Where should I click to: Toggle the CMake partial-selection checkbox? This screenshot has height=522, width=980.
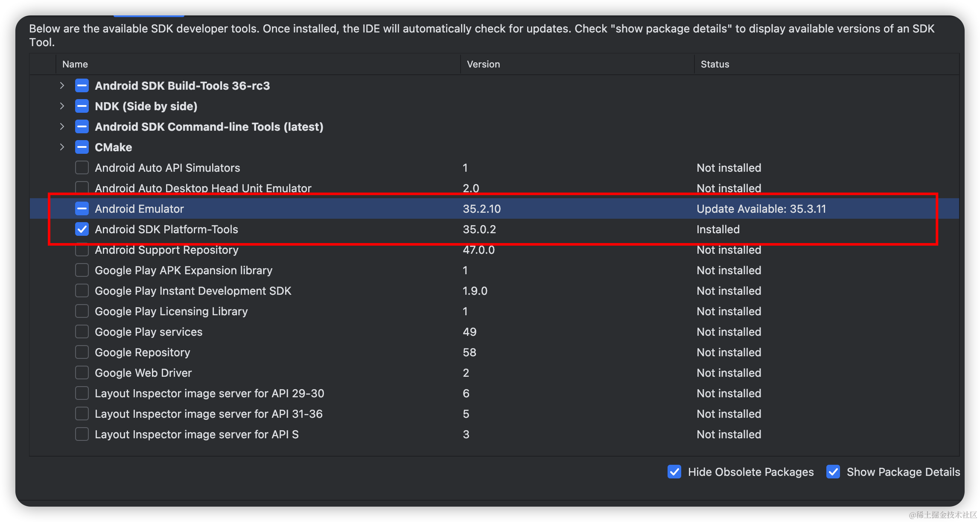[x=82, y=147]
